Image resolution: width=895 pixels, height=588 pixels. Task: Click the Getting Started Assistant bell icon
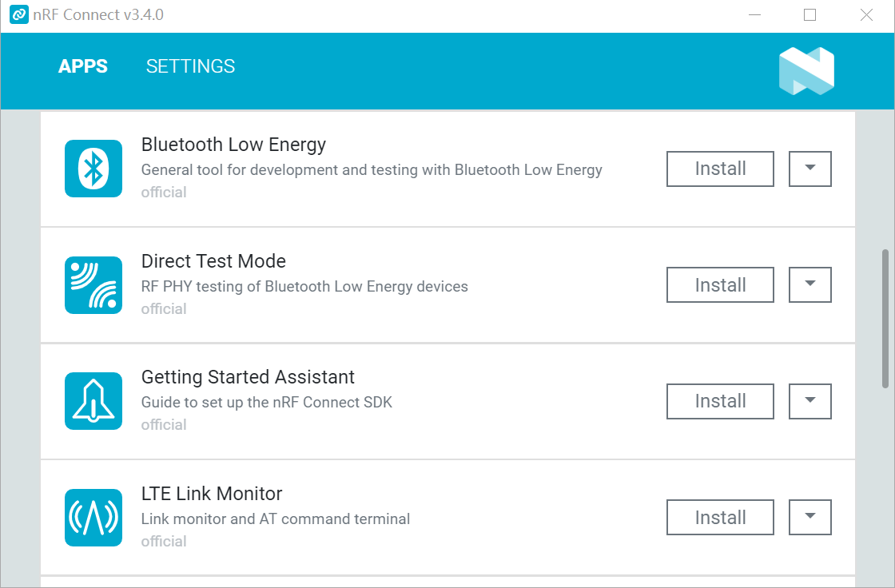pyautogui.click(x=93, y=401)
